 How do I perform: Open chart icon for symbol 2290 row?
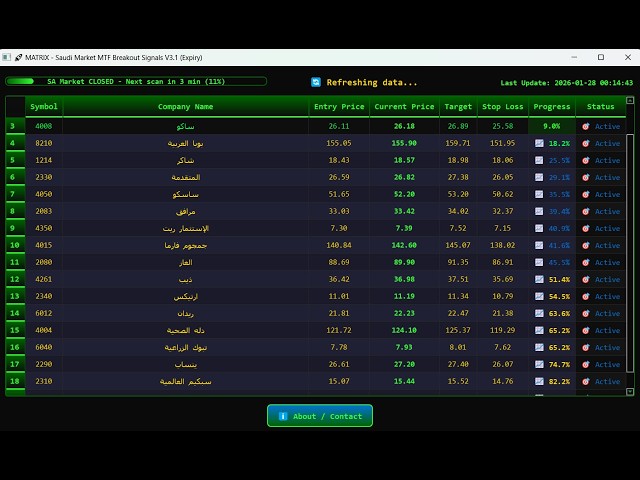(x=539, y=364)
